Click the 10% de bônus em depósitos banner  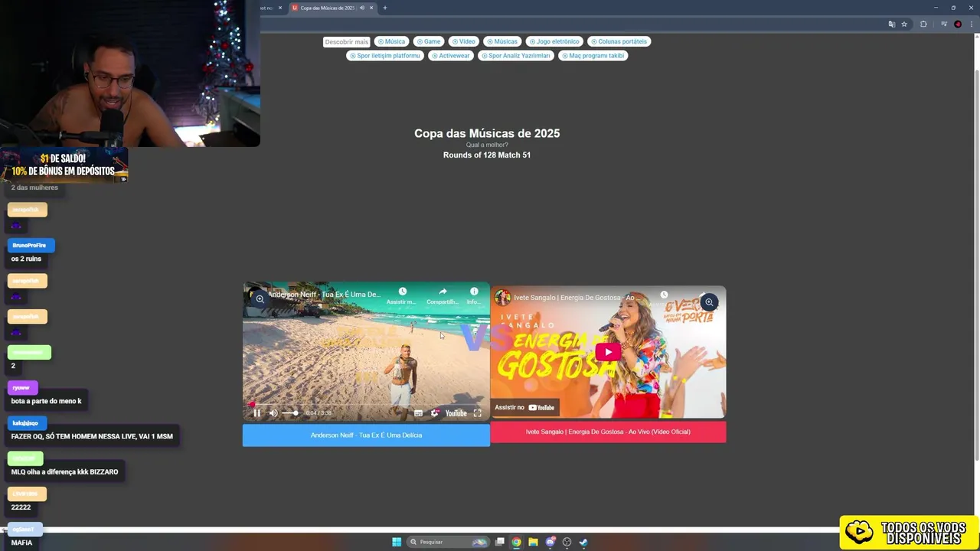coord(64,165)
